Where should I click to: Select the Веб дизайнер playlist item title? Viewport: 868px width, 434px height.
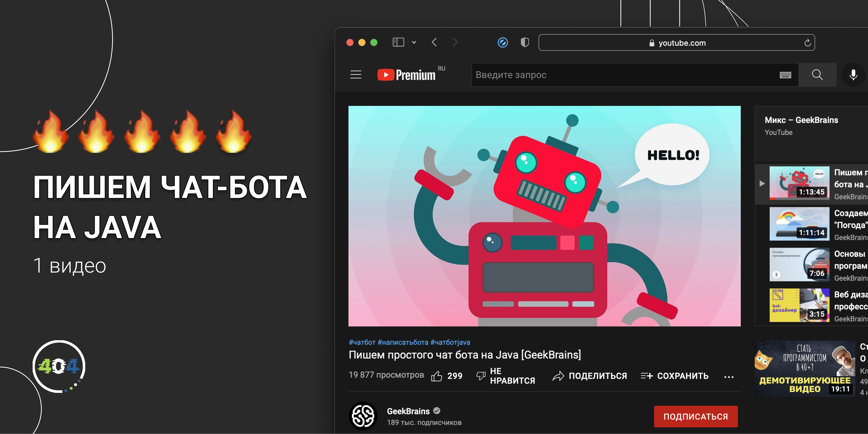click(851, 301)
